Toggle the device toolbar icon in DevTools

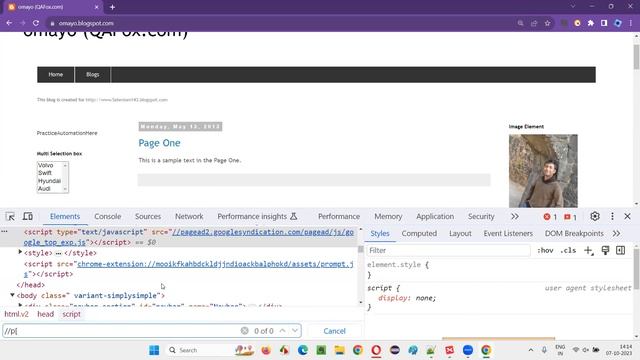click(28, 216)
